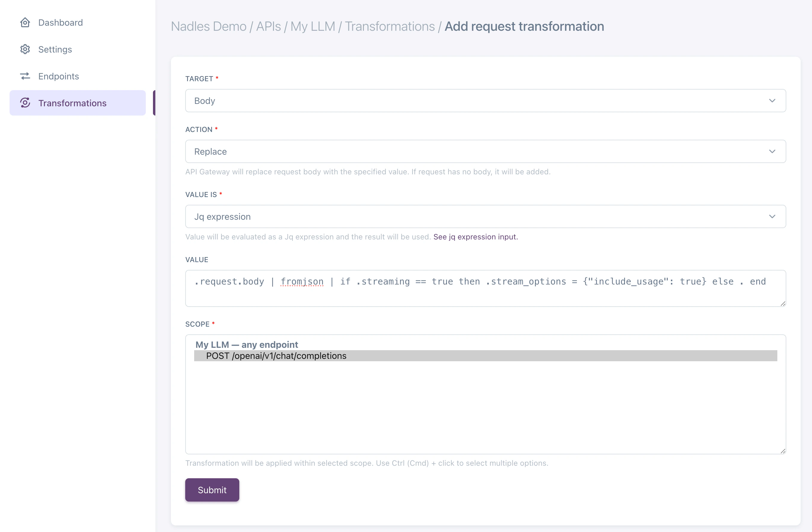The image size is (812, 532).
Task: Click the Transformations rotation icon
Action: click(25, 103)
